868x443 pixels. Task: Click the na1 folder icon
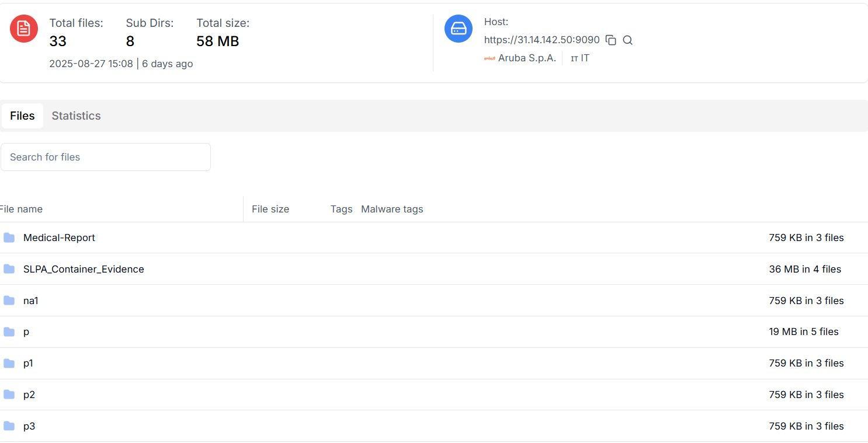click(x=9, y=301)
